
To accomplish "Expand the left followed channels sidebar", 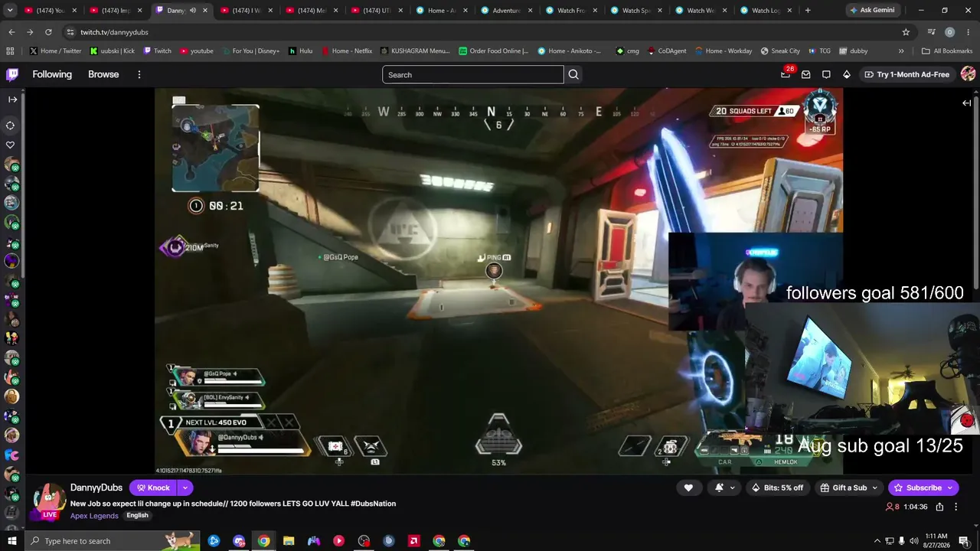I will (12, 99).
